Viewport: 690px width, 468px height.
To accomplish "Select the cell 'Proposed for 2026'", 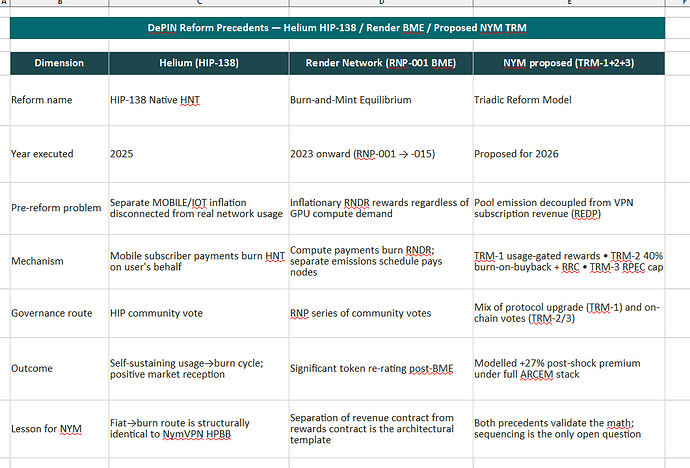I will [569, 154].
